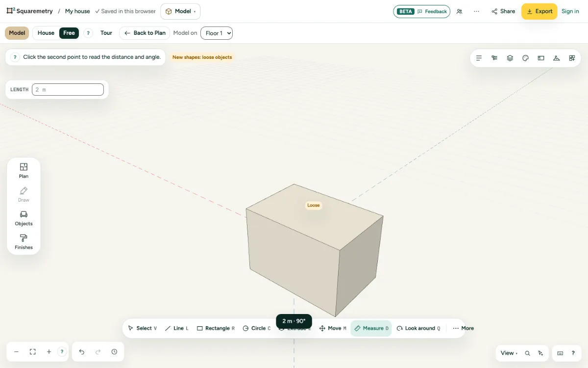Open the Model dropdown in the header
The image size is (588, 368).
click(180, 11)
